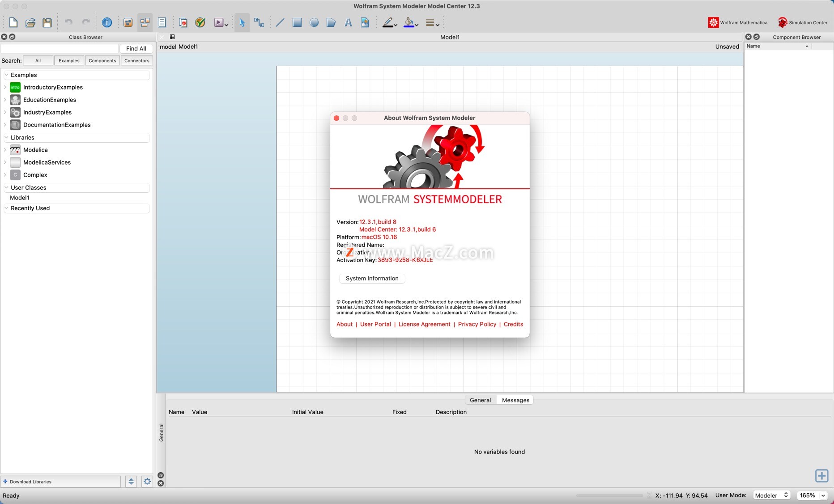Open Simulation Center from toolbar
The width and height of the screenshot is (834, 504).
[803, 22]
